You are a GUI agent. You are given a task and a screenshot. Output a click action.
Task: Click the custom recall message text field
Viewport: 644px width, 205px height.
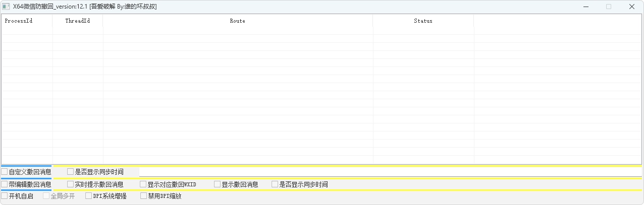390,172
